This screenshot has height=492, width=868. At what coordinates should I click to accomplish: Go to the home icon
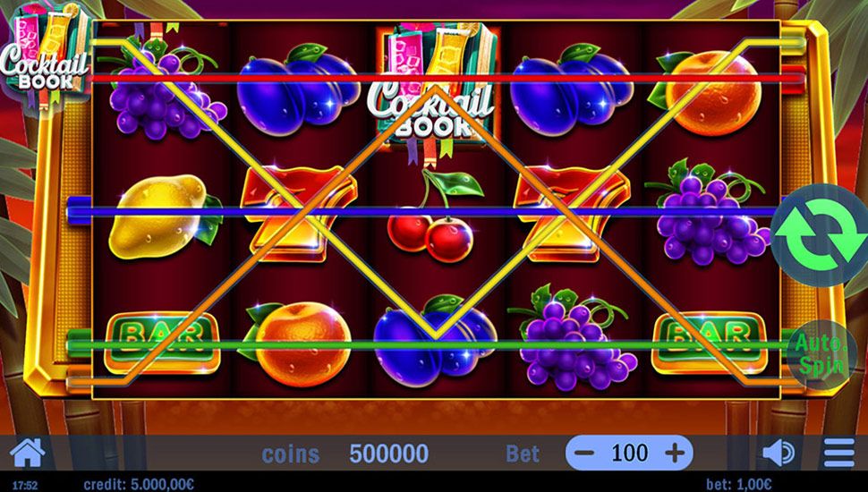coord(27,454)
